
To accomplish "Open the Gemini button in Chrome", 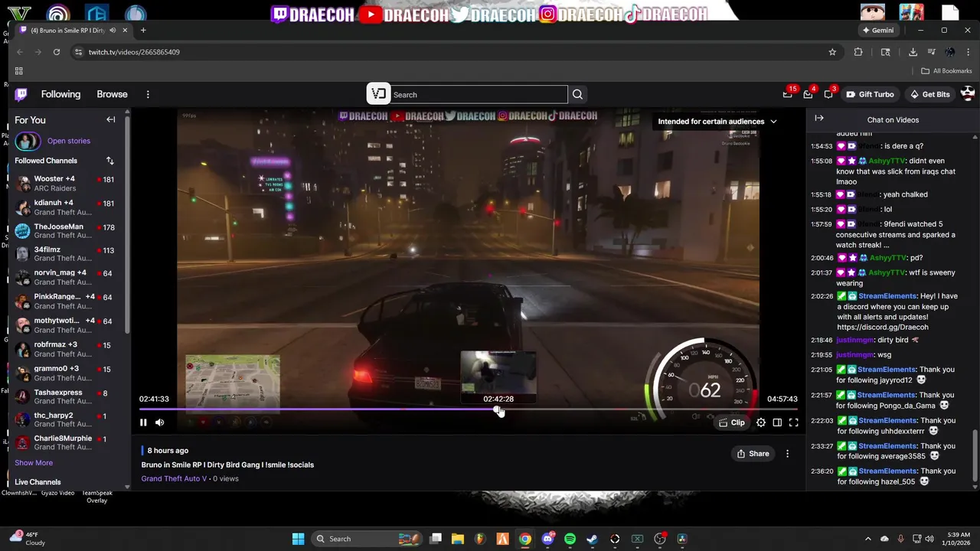I will click(878, 31).
